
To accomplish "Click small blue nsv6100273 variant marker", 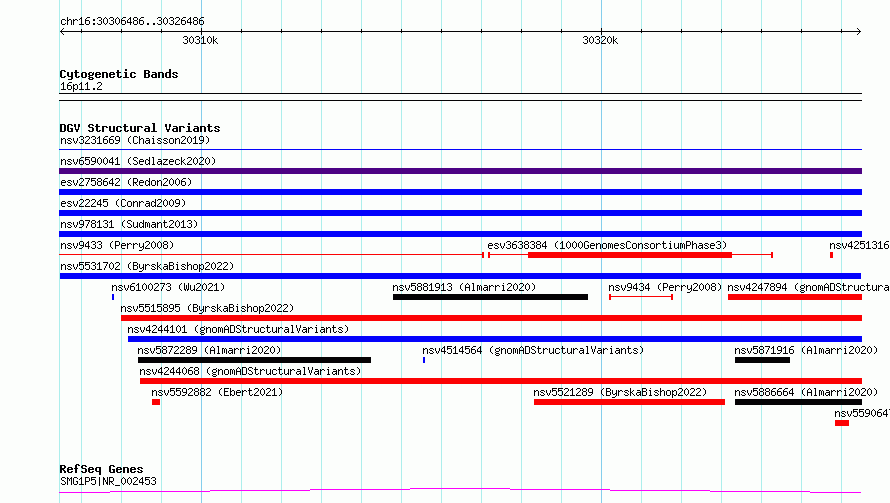I will click(x=113, y=297).
